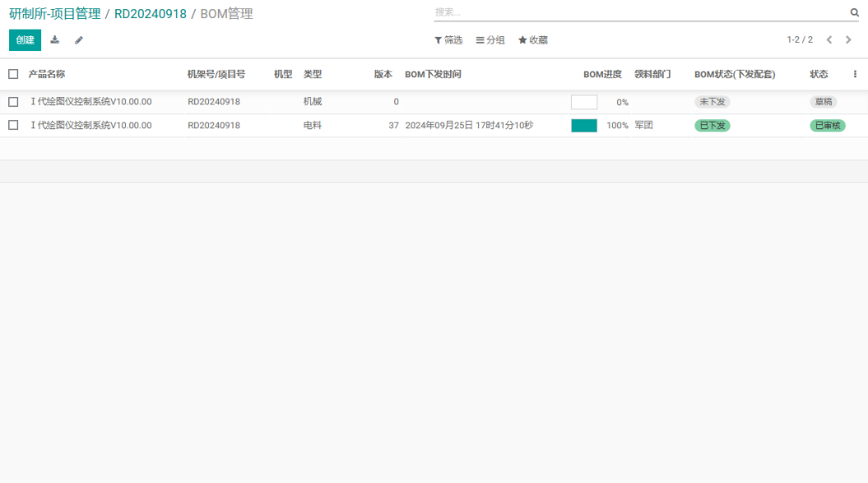Go to next page arrow
Viewport: 868px width, 483px height.
[x=848, y=39]
